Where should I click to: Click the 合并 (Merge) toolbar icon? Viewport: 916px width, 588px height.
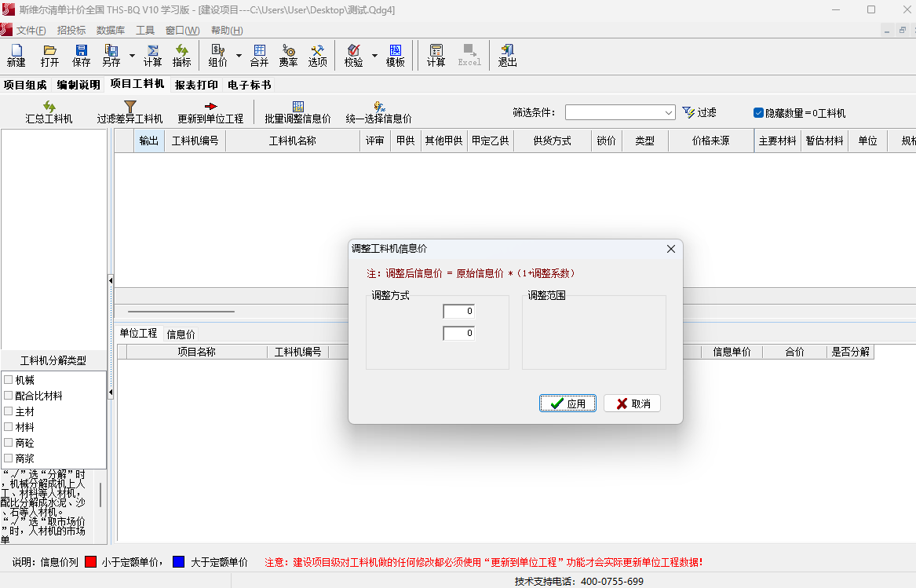click(x=259, y=56)
